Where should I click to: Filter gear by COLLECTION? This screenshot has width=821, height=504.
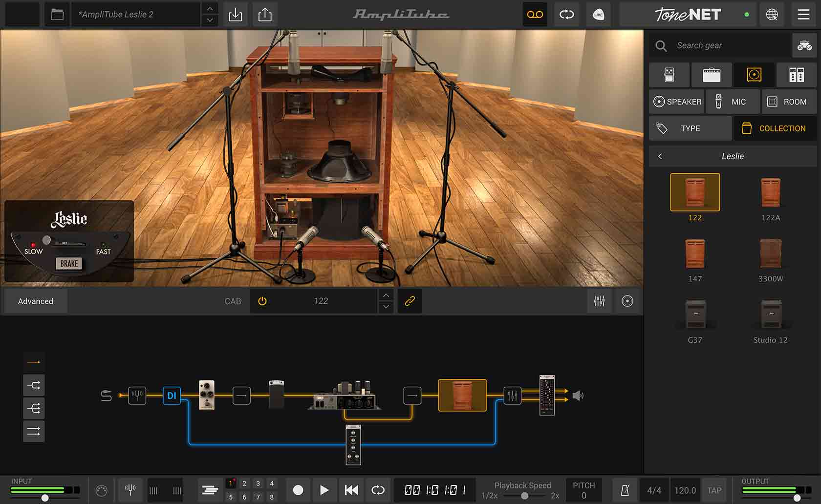pyautogui.click(x=776, y=128)
